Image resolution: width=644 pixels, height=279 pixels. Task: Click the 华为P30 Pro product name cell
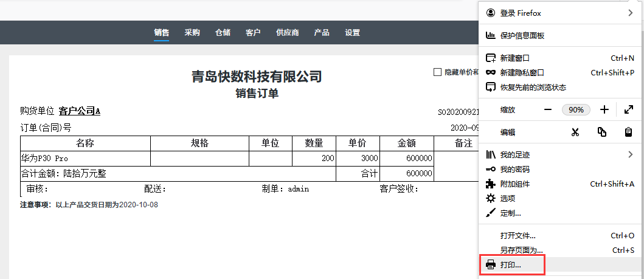(44, 158)
